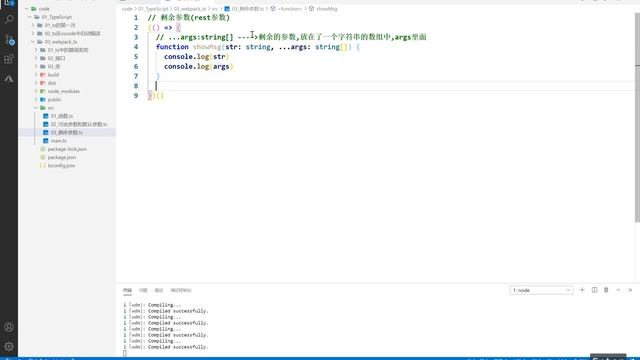Collapse the code root folder chevron

pos(27,9)
